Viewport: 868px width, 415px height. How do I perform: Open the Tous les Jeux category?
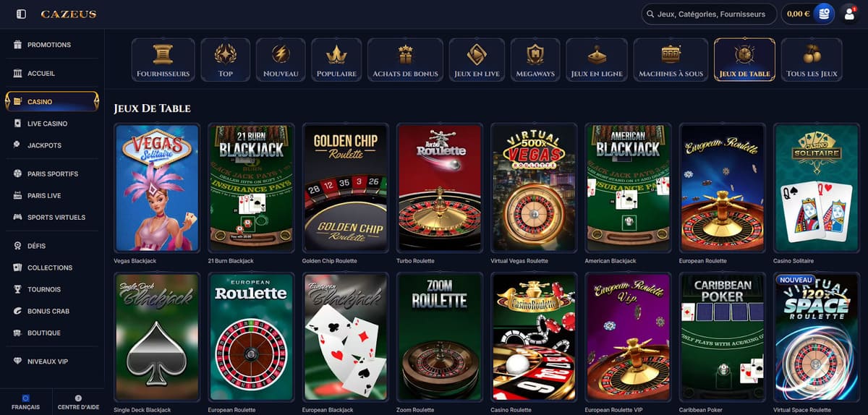[x=812, y=60]
